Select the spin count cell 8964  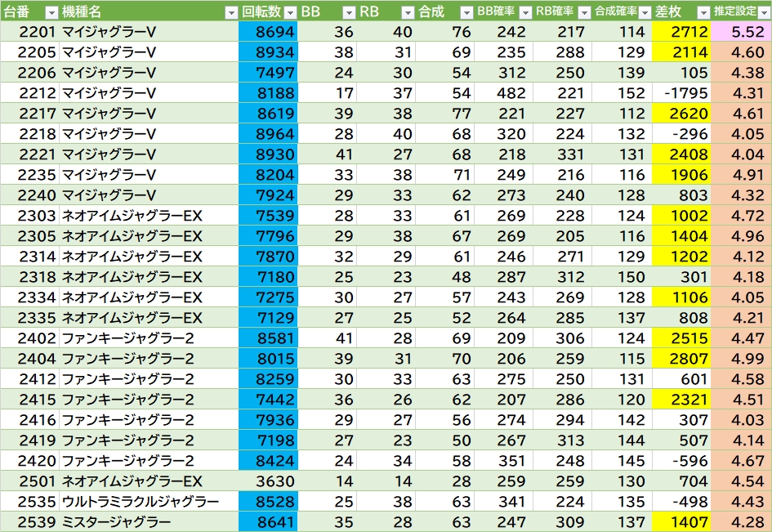coord(268,133)
